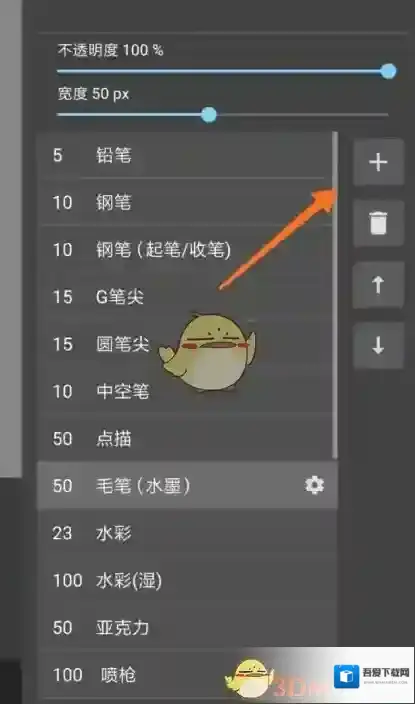Pick the G笔尖 brush
The image size is (415, 704).
click(187, 297)
